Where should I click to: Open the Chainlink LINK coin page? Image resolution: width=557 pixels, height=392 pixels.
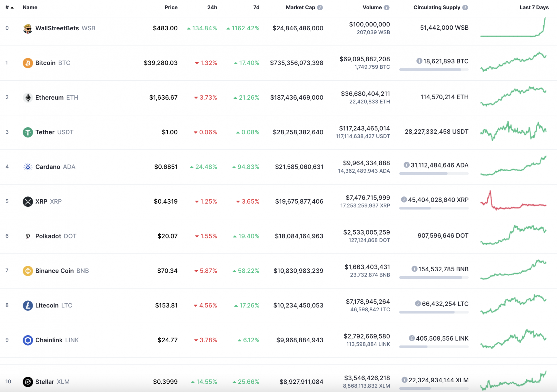click(x=57, y=340)
